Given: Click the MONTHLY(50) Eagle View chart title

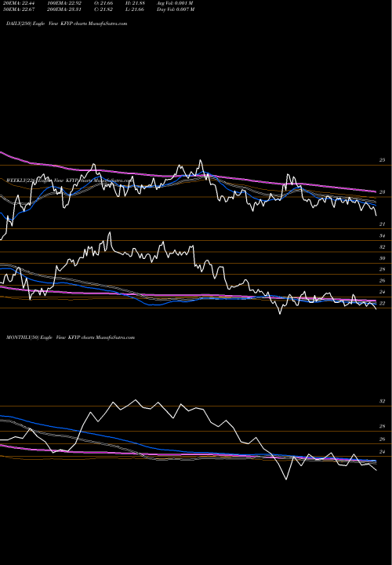Looking at the screenshot, I should (71, 337).
